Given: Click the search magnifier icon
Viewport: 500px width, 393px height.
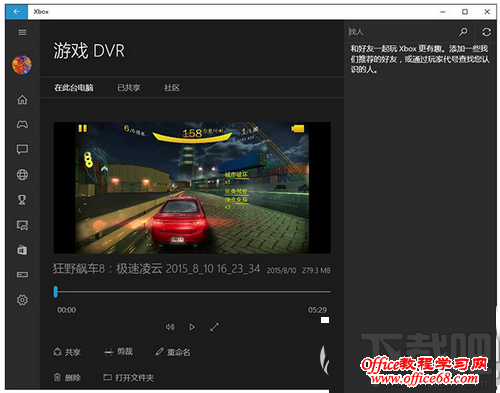Looking at the screenshot, I should 463,32.
